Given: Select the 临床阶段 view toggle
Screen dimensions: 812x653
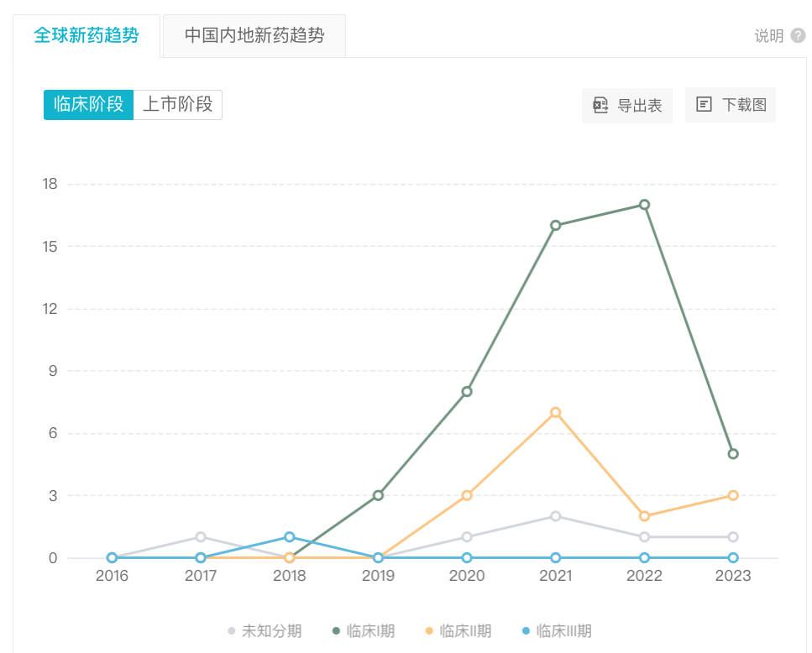Looking at the screenshot, I should (x=88, y=105).
